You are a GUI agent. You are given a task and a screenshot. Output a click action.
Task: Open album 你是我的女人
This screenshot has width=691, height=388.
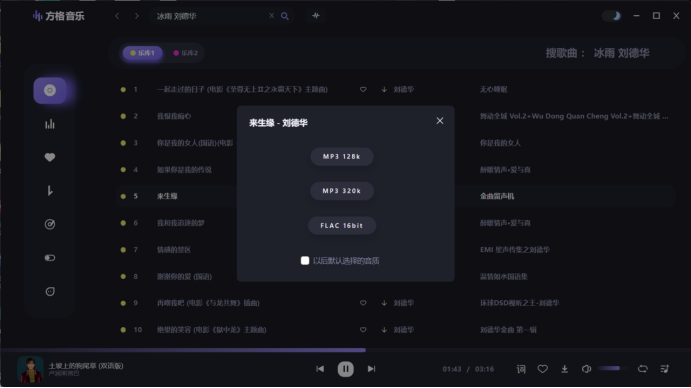[x=500, y=143]
